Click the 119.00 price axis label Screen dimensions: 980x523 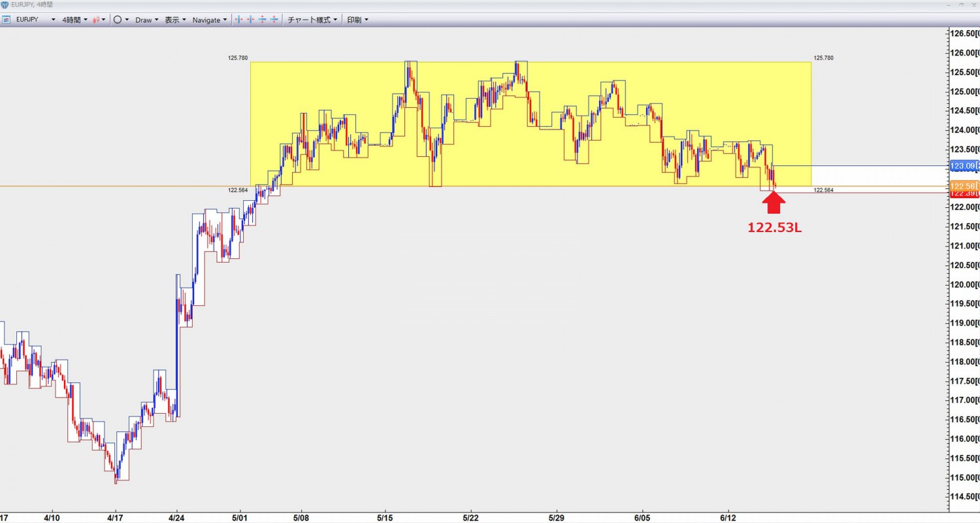[965, 323]
